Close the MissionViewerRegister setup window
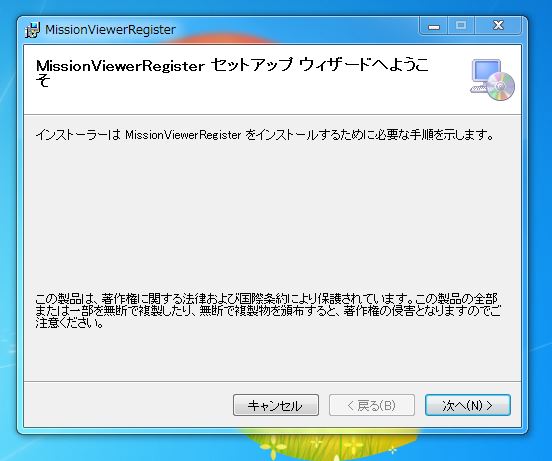The height and width of the screenshot is (461, 552). 498,26
